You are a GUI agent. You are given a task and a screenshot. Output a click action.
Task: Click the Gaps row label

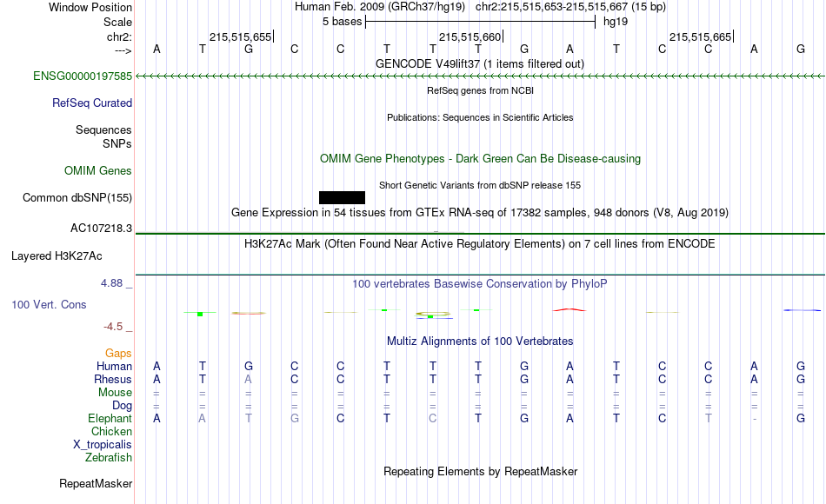[x=118, y=353]
